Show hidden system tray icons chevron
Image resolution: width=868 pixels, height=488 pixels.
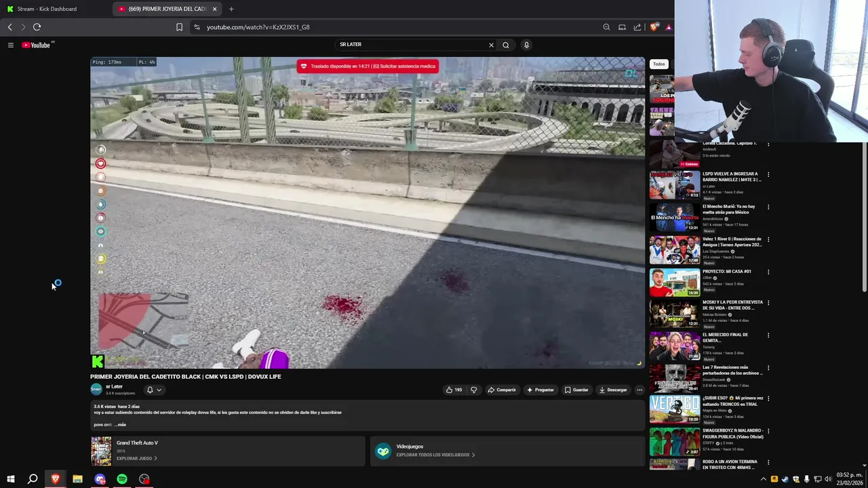[764, 479]
